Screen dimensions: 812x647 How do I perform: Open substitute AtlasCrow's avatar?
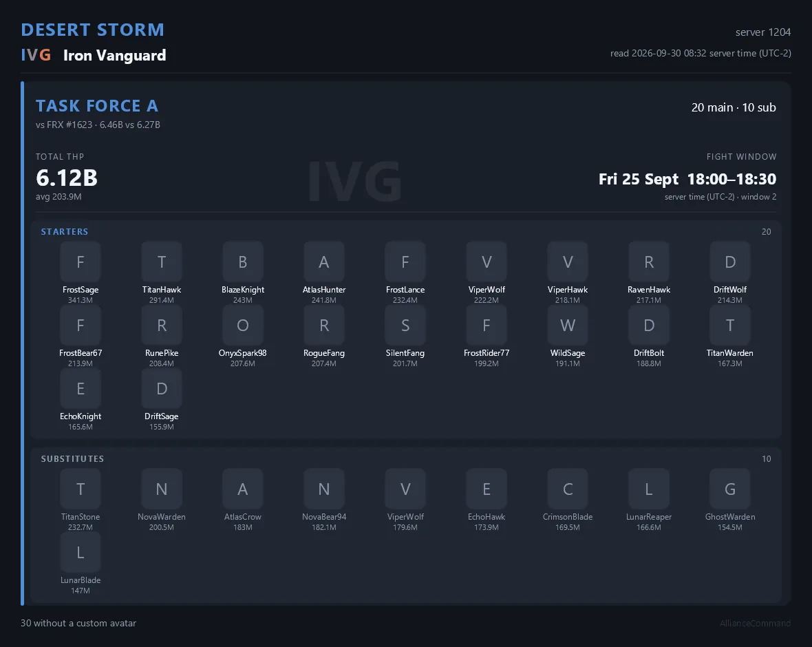243,489
